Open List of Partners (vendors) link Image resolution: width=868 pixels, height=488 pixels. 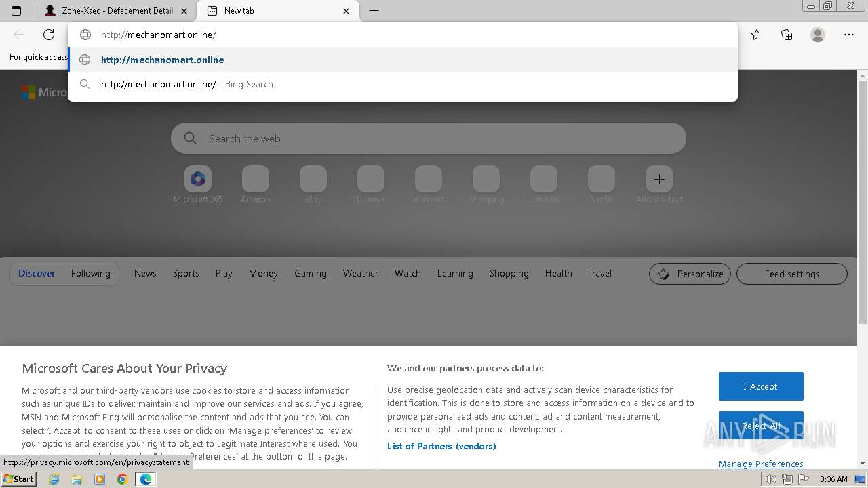441,446
